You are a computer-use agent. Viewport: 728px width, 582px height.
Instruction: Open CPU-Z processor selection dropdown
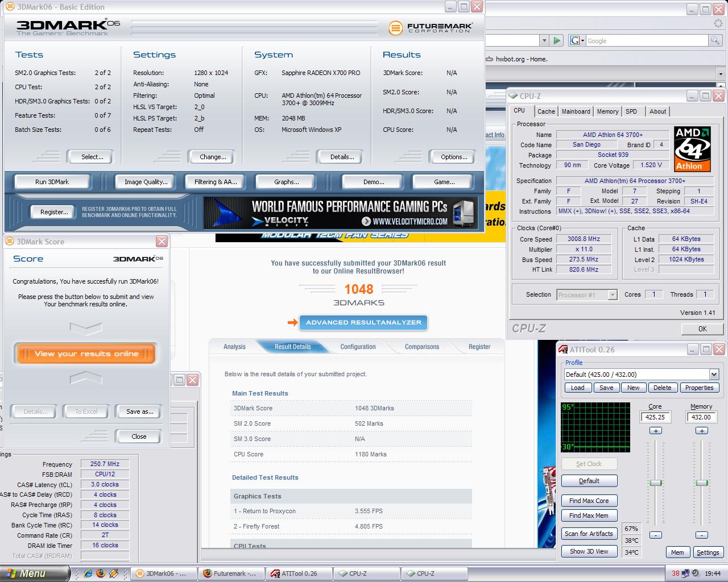coord(613,294)
